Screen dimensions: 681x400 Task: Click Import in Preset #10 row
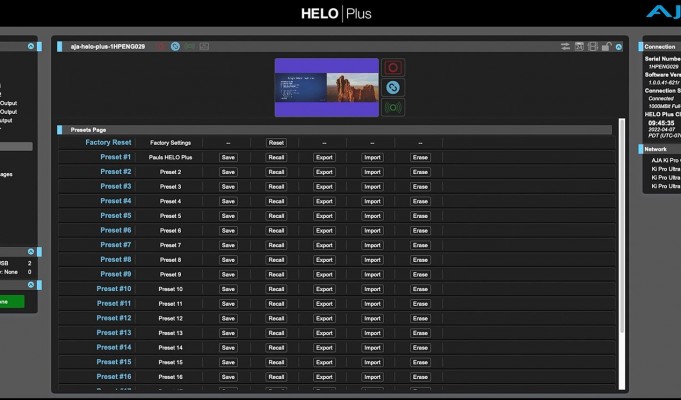coord(372,289)
